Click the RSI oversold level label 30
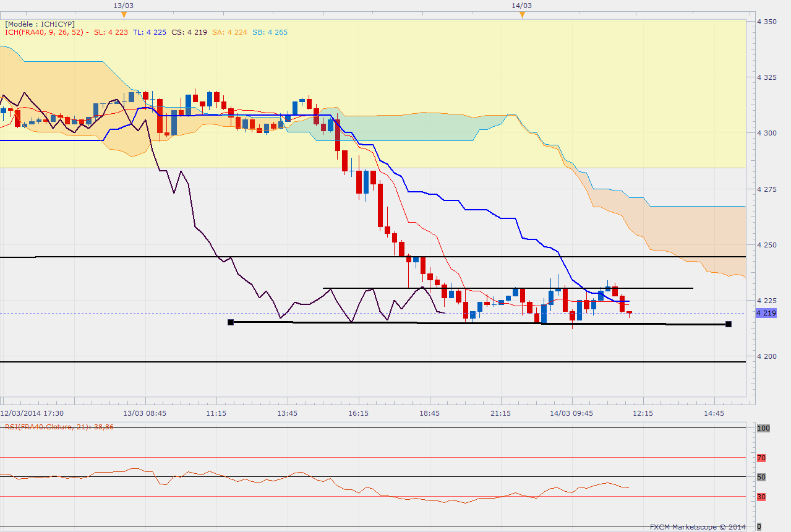 [761, 497]
